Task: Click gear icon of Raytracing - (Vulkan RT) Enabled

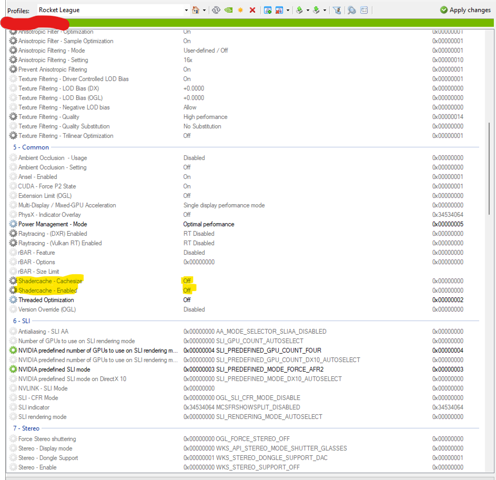Action: click(x=13, y=243)
